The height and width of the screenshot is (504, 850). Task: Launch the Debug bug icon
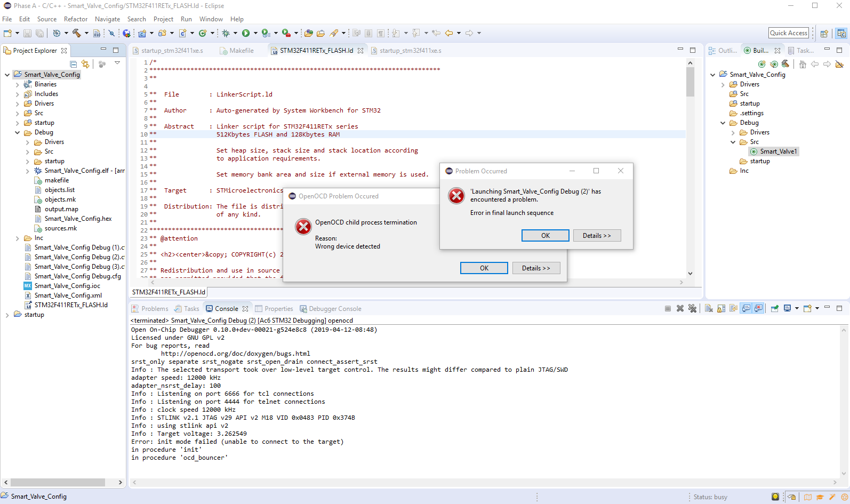(x=226, y=33)
